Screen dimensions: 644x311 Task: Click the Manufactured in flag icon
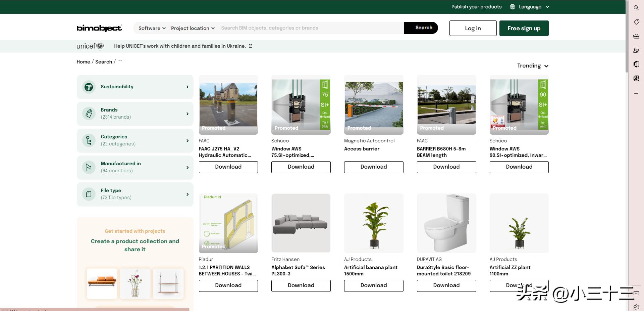(89, 167)
